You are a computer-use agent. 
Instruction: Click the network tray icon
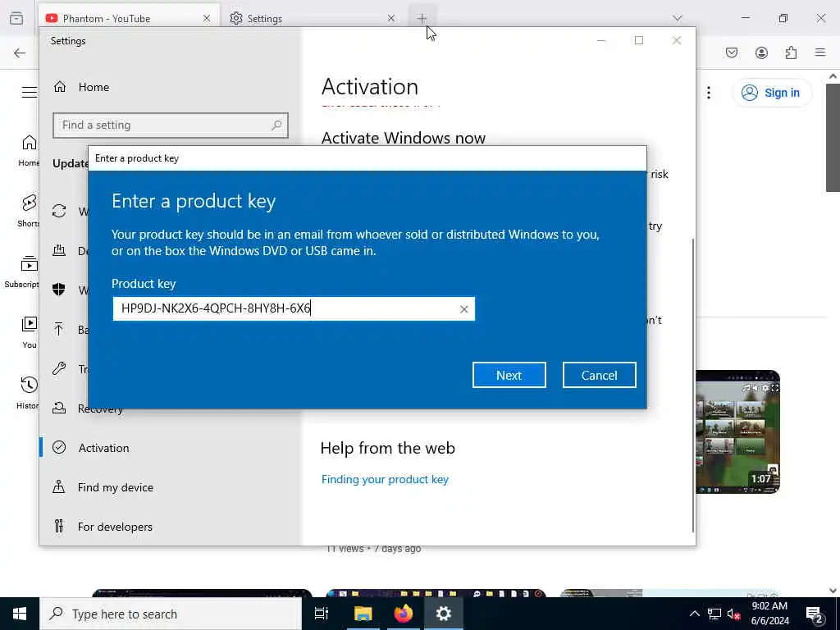[x=714, y=614]
